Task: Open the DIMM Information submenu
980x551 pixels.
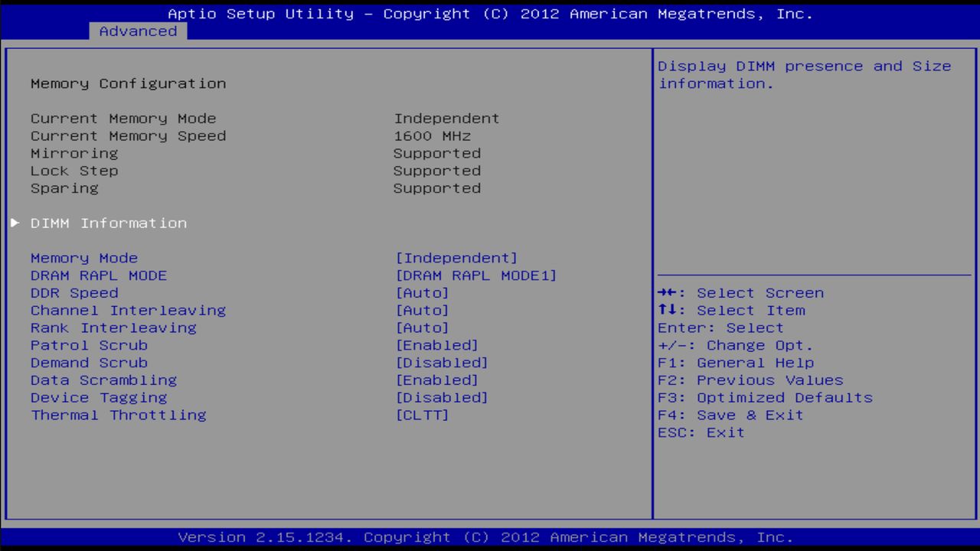Action: tap(109, 223)
